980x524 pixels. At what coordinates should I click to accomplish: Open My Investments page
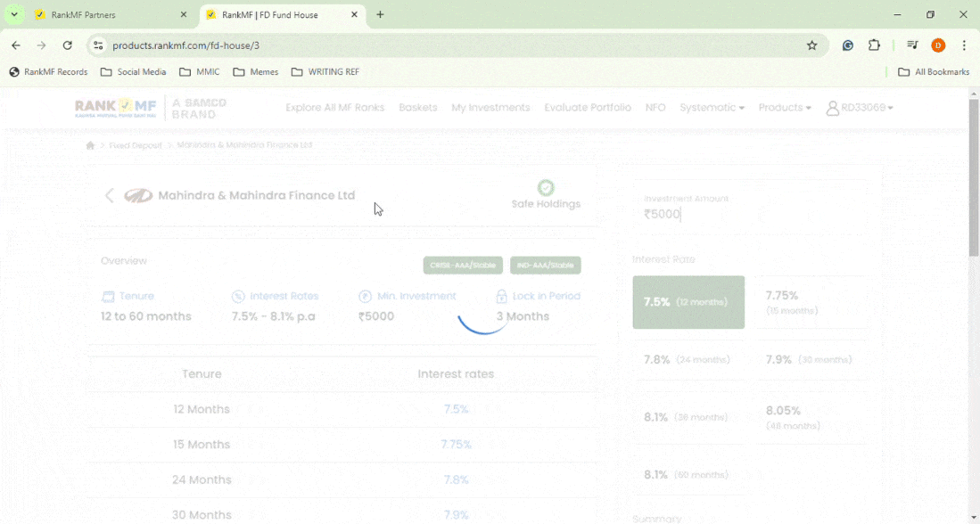[x=490, y=108]
